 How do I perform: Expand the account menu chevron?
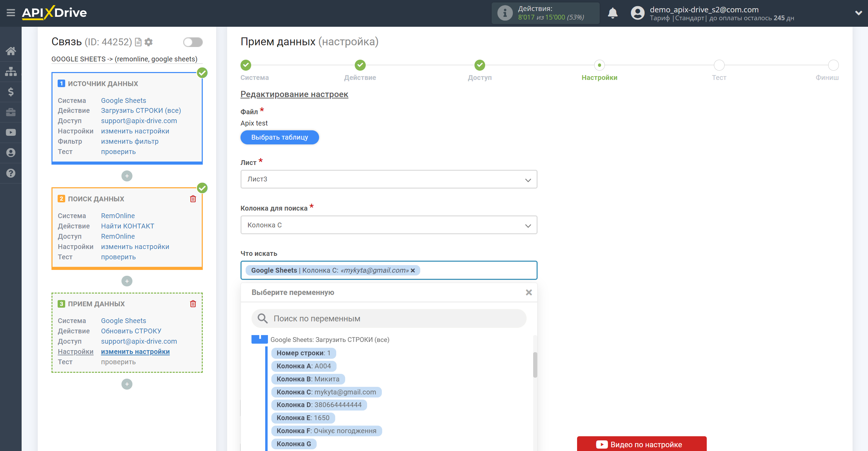click(858, 13)
